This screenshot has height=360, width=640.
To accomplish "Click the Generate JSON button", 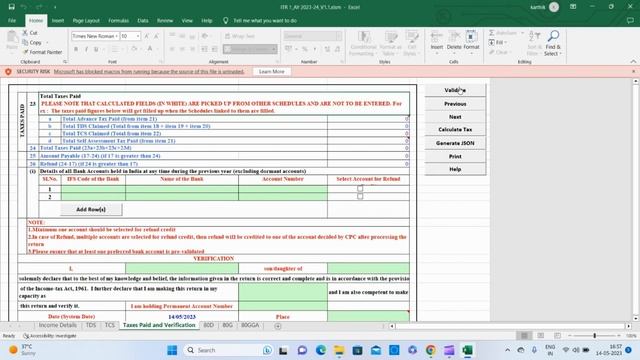I will pos(455,143).
